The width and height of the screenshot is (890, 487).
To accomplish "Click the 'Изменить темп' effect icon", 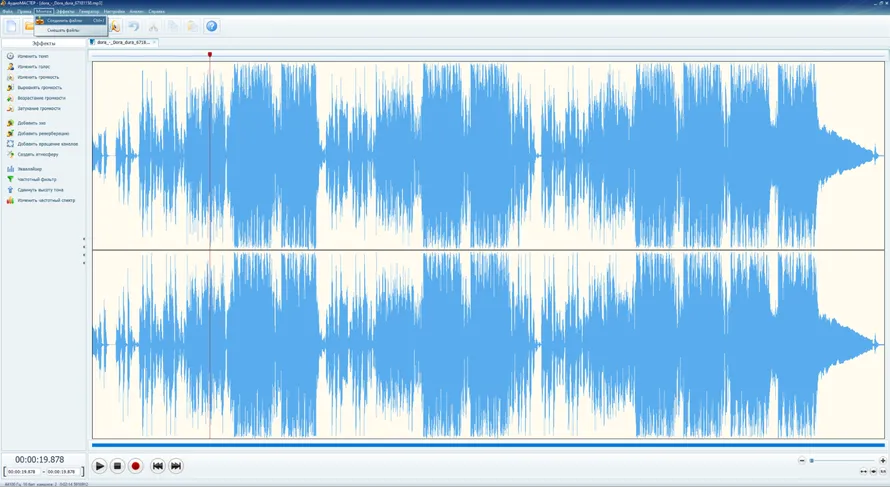I will pyautogui.click(x=10, y=56).
